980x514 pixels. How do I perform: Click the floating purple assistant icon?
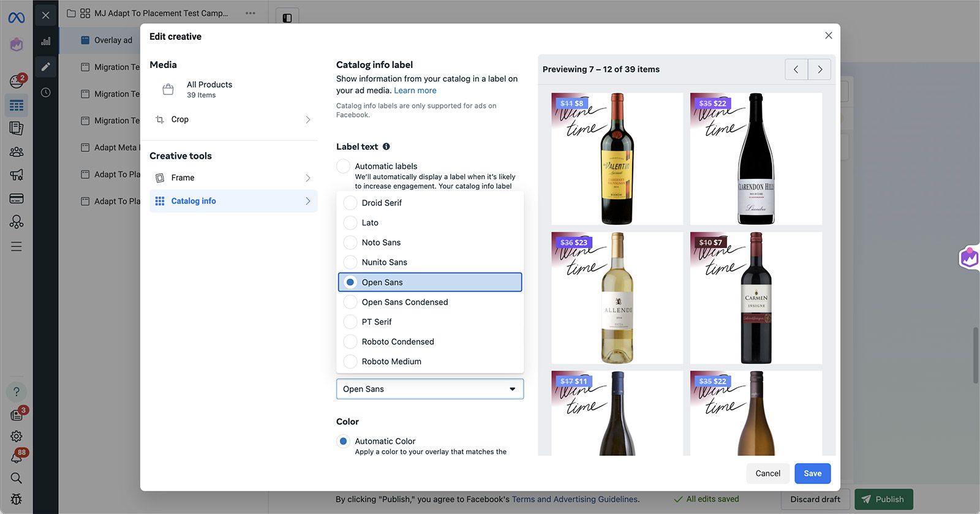[970, 258]
